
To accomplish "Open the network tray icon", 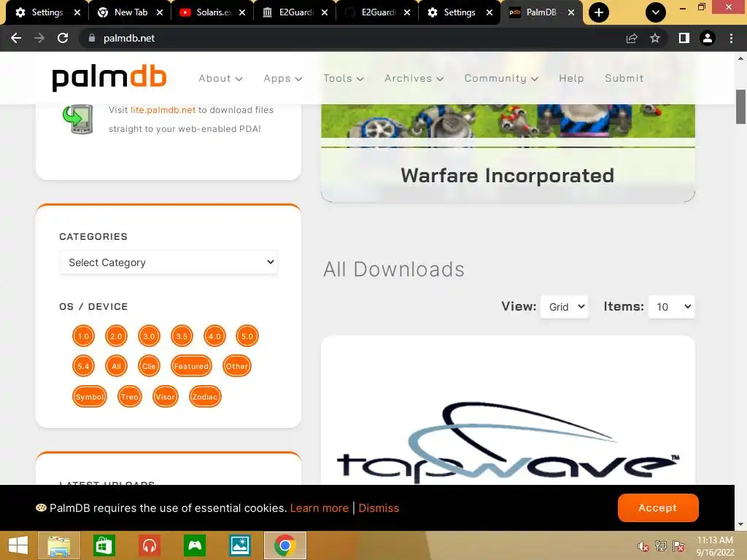I will (661, 545).
